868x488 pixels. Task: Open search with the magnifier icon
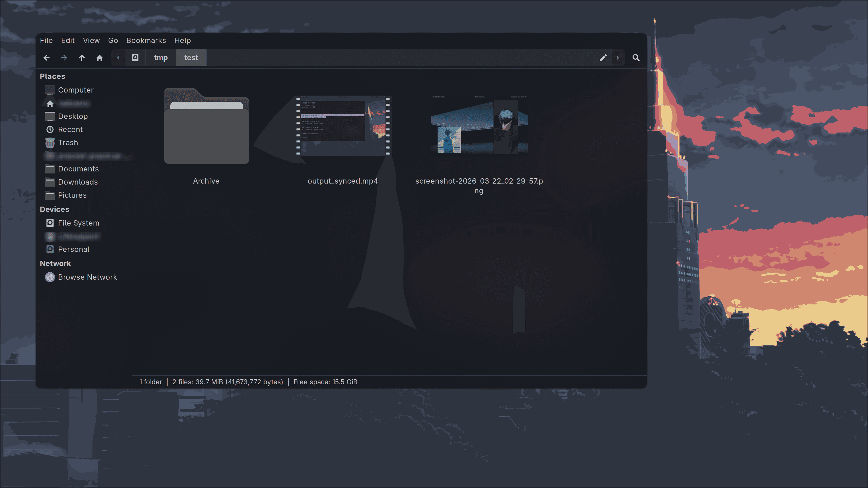(x=636, y=58)
